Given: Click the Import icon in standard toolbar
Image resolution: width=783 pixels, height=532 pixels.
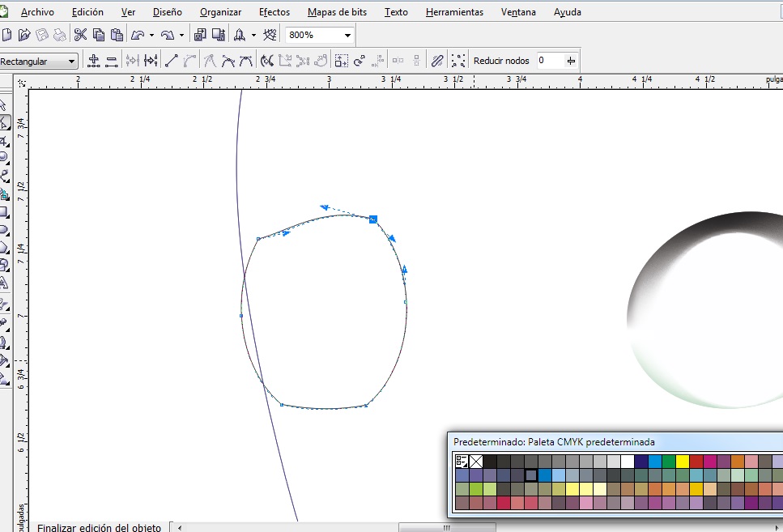Looking at the screenshot, I should coord(200,35).
